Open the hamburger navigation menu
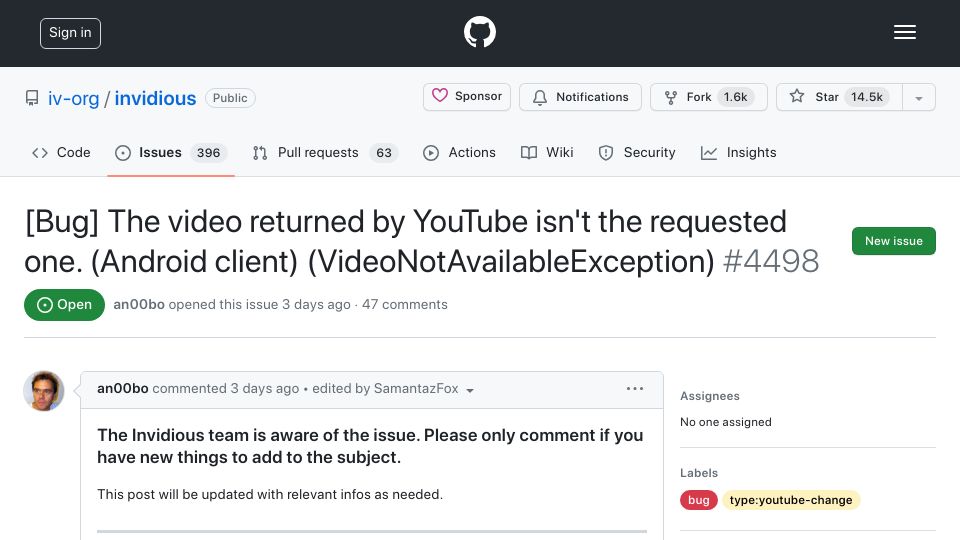This screenshot has width=960, height=540. [904, 32]
